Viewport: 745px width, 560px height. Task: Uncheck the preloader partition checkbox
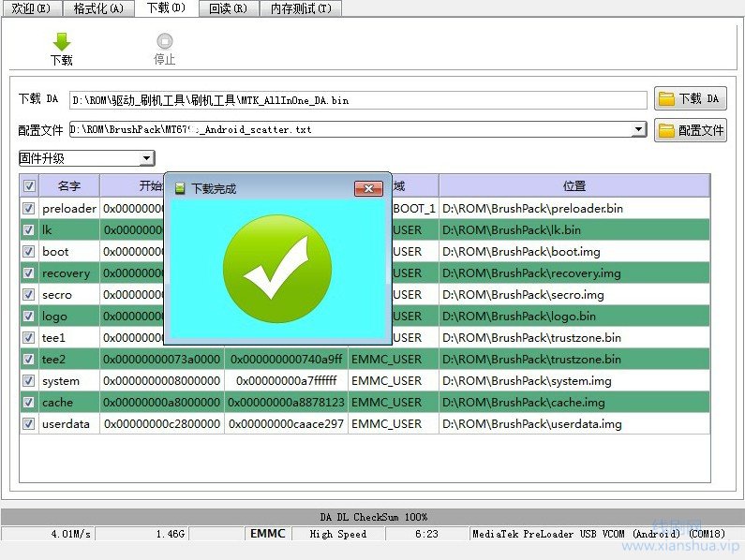pyautogui.click(x=29, y=209)
